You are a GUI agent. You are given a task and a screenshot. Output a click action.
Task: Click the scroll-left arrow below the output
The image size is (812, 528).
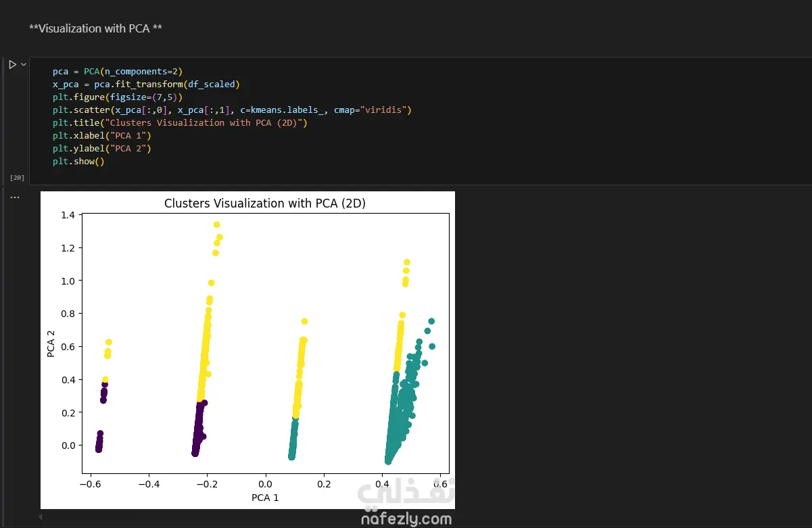click(x=40, y=517)
